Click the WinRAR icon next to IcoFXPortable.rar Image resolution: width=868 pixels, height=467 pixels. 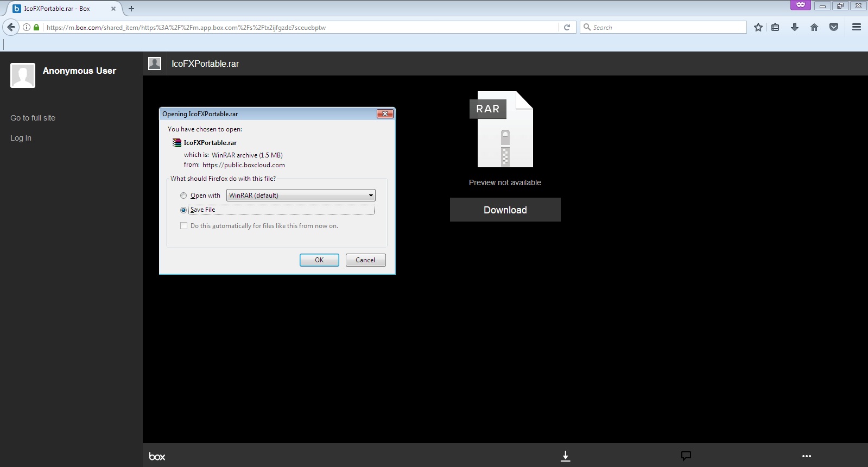coord(177,143)
